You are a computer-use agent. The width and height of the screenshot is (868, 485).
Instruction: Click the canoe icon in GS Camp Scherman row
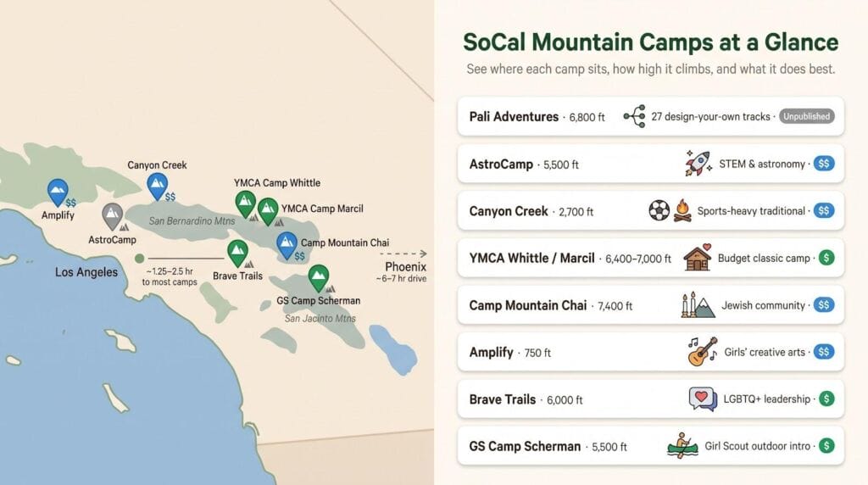coord(682,446)
